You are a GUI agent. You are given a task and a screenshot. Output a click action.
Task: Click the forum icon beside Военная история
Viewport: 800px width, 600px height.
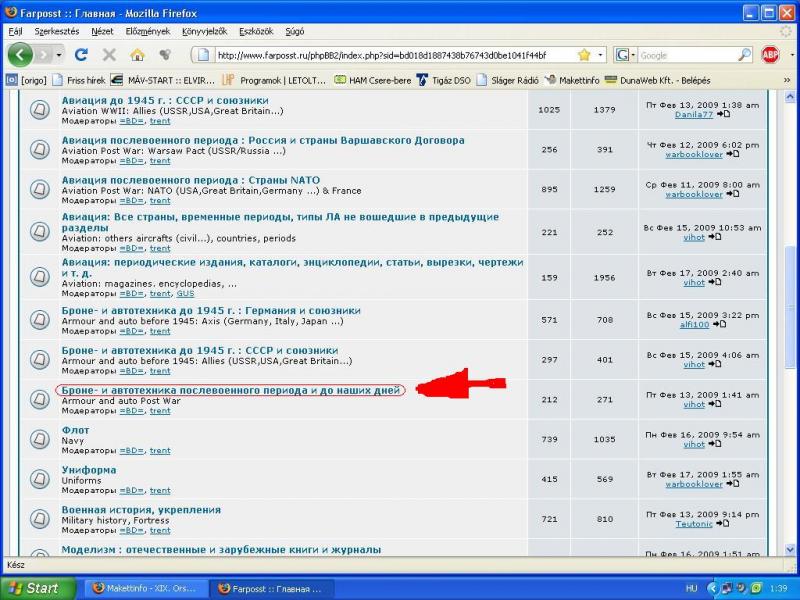point(39,519)
